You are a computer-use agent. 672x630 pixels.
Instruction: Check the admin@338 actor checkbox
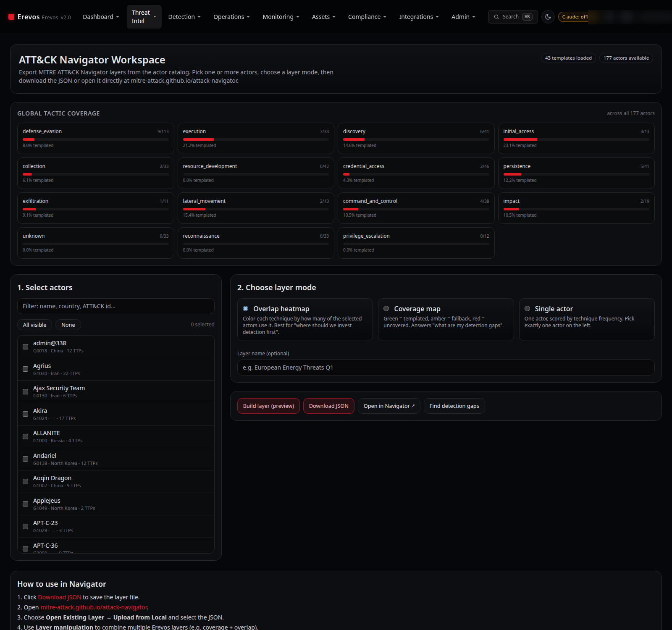pyautogui.click(x=26, y=346)
